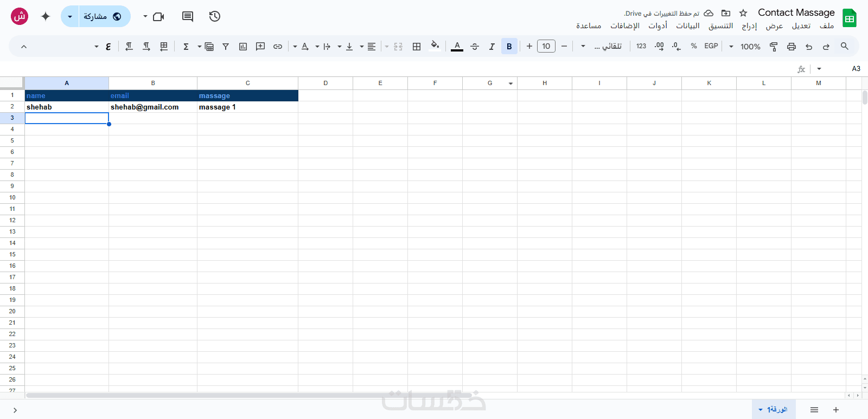The width and height of the screenshot is (868, 419).
Task: Open the مساعدة menu
Action: 589,25
